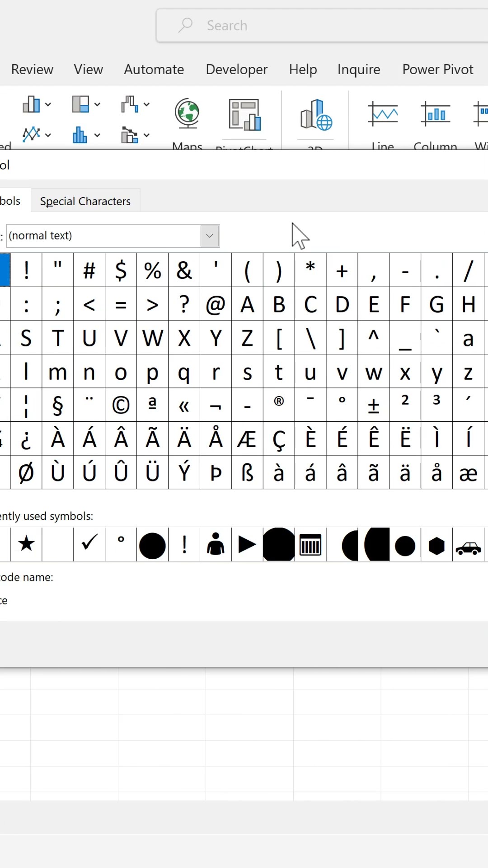This screenshot has width=488, height=868.
Task: Open the combo chart options
Action: tap(130, 135)
